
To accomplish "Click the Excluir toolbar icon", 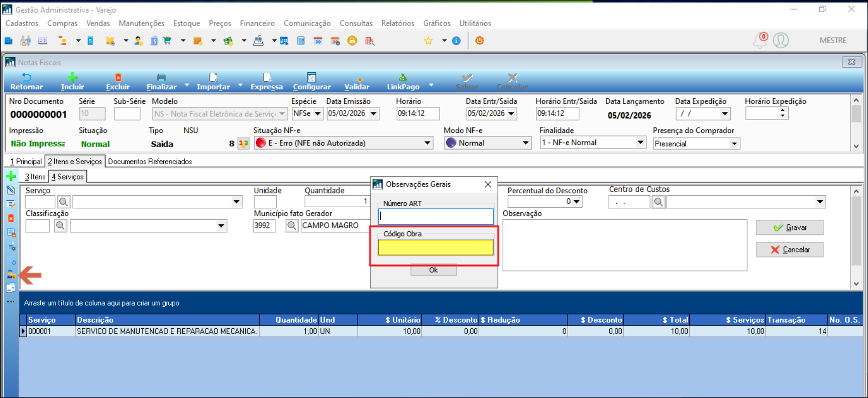I will (118, 78).
